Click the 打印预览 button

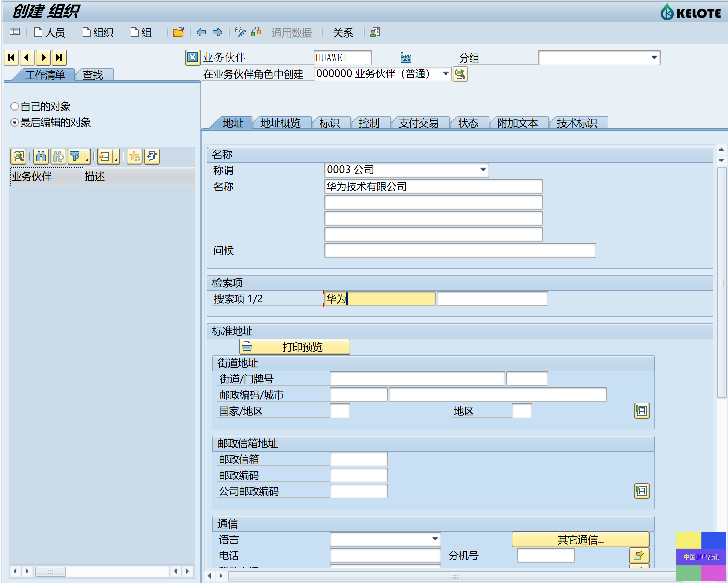coord(294,347)
